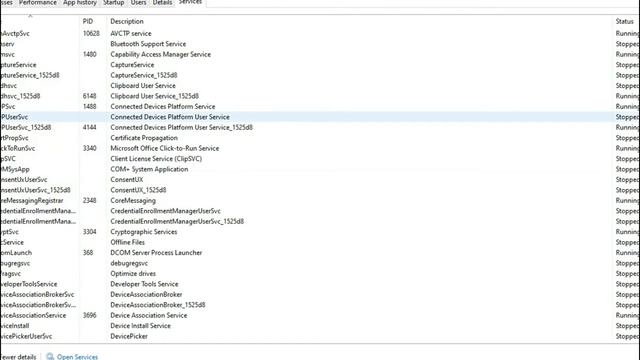Viewport: 640px width, 360px height.
Task: Switch to the Startup tab
Action: pyautogui.click(x=113, y=3)
